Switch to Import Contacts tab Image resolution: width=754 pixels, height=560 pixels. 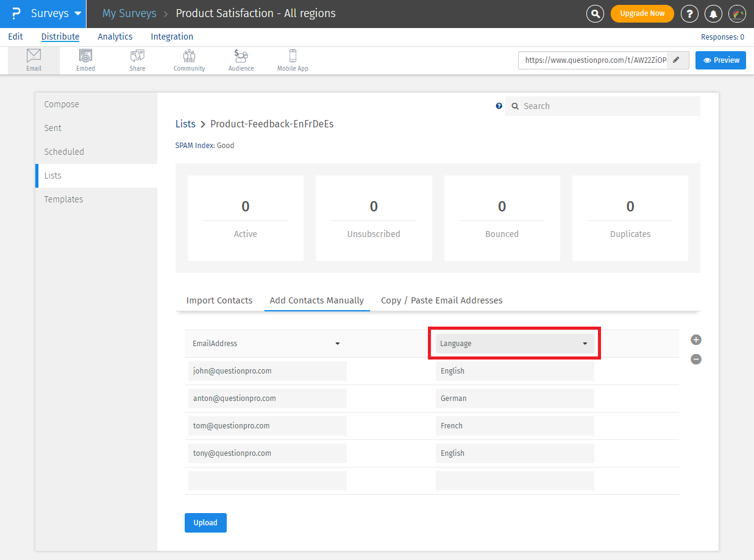(x=219, y=300)
